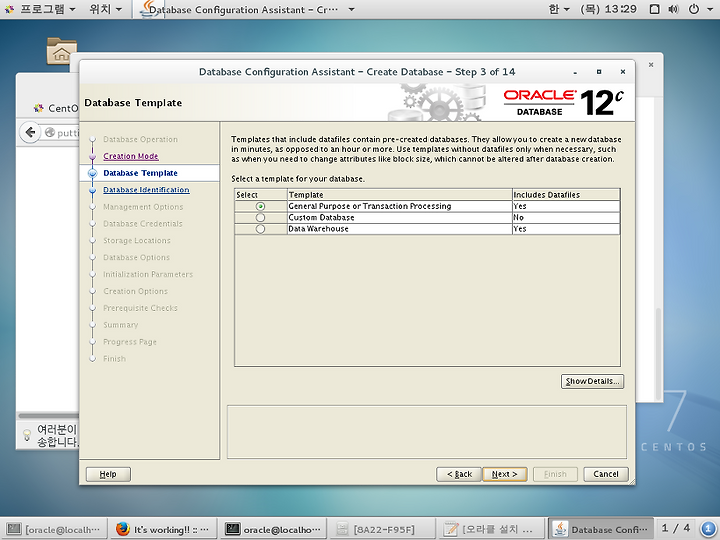The height and width of the screenshot is (540, 720).
Task: Maximize the Database Configuration Assistant window
Action: coord(599,72)
